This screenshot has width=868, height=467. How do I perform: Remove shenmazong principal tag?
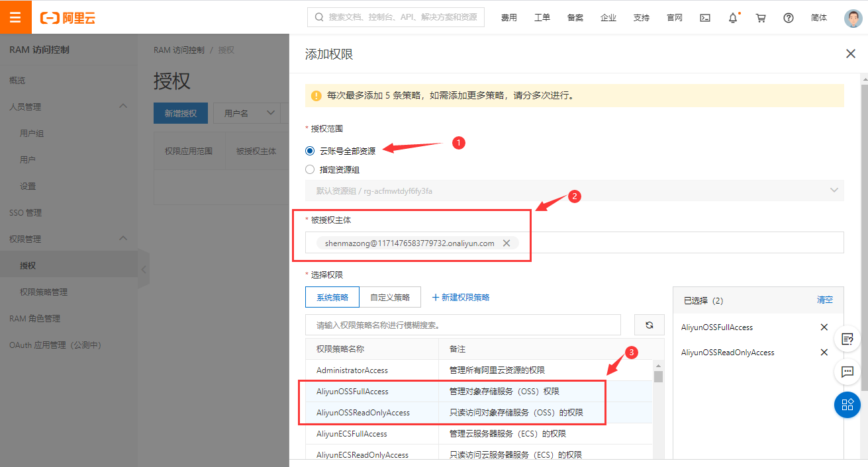coord(506,243)
